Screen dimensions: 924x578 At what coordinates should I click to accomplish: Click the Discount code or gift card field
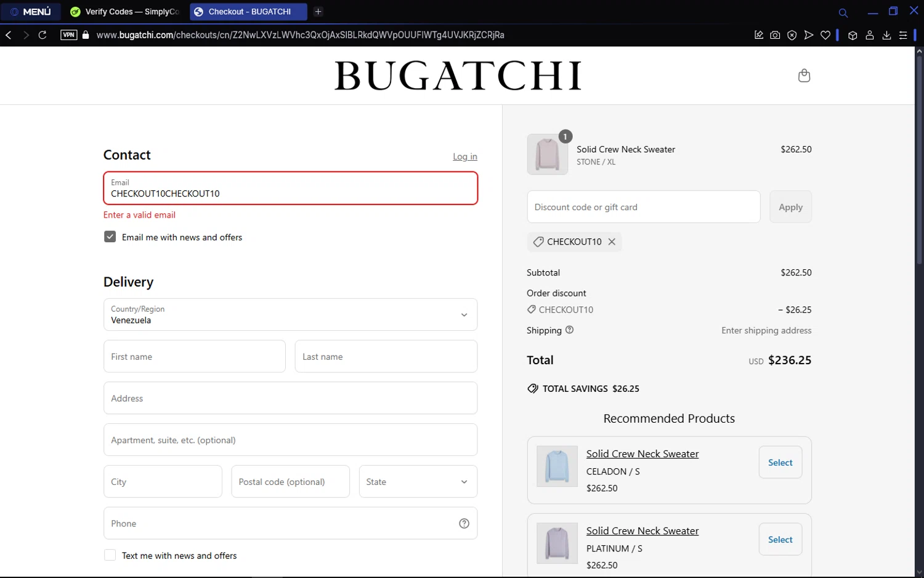pyautogui.click(x=644, y=207)
